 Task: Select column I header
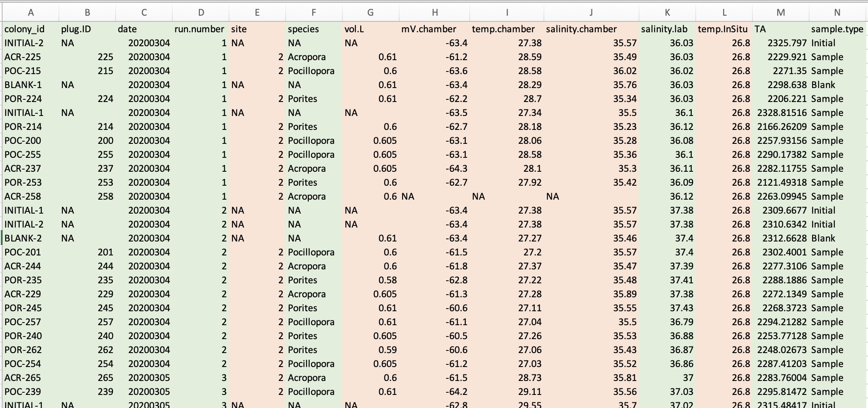coord(507,13)
